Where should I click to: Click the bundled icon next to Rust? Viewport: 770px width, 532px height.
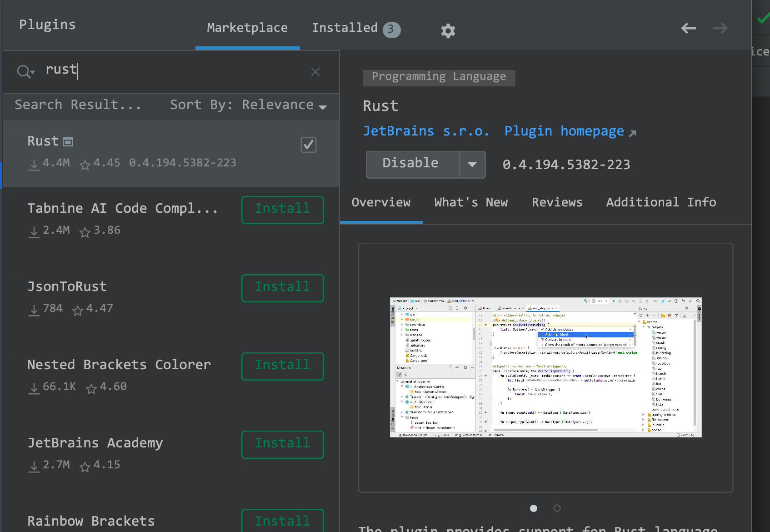68,142
